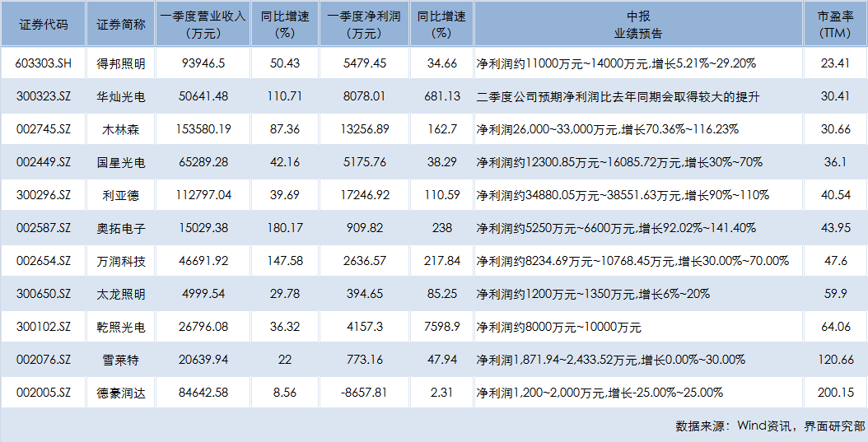This screenshot has height=442, width=868.
Task: Click the 中报业绩预告 header
Action: (638, 25)
